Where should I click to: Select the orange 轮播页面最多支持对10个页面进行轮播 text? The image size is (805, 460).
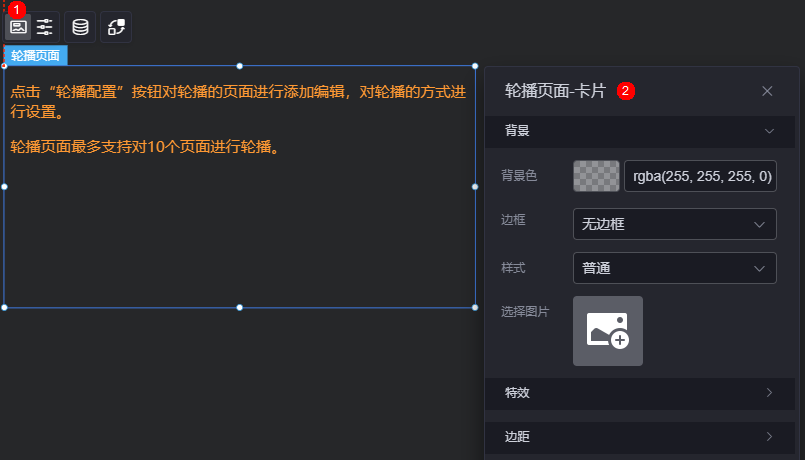click(146, 147)
